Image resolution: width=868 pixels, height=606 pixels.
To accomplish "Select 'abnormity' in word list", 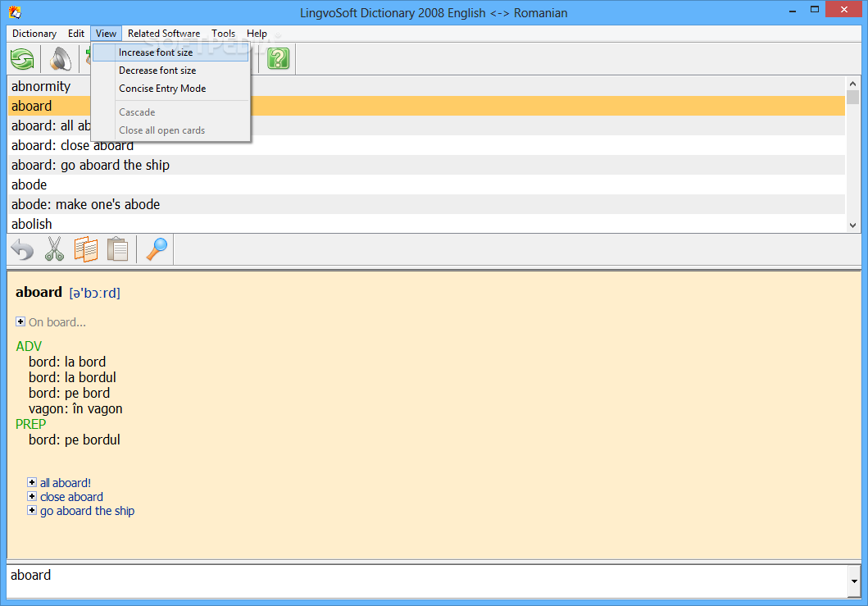I will pos(426,86).
